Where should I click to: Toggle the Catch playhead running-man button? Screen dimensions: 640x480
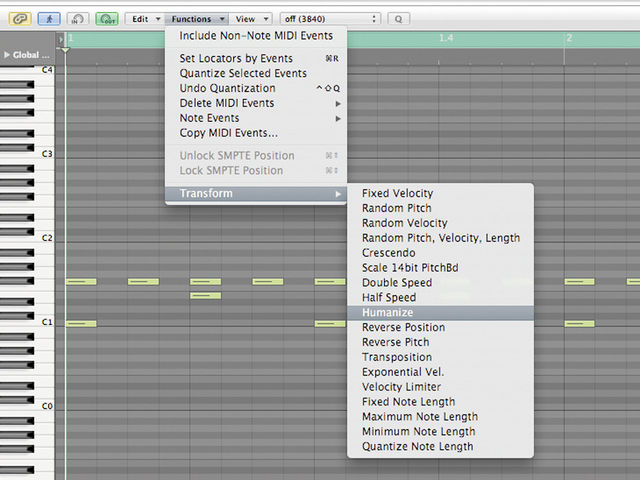coord(49,19)
